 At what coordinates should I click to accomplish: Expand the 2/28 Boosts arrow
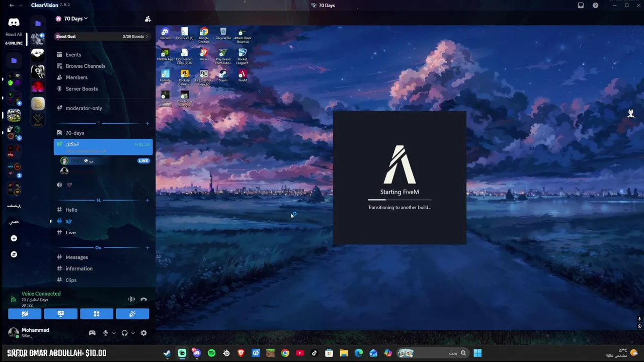tap(147, 36)
